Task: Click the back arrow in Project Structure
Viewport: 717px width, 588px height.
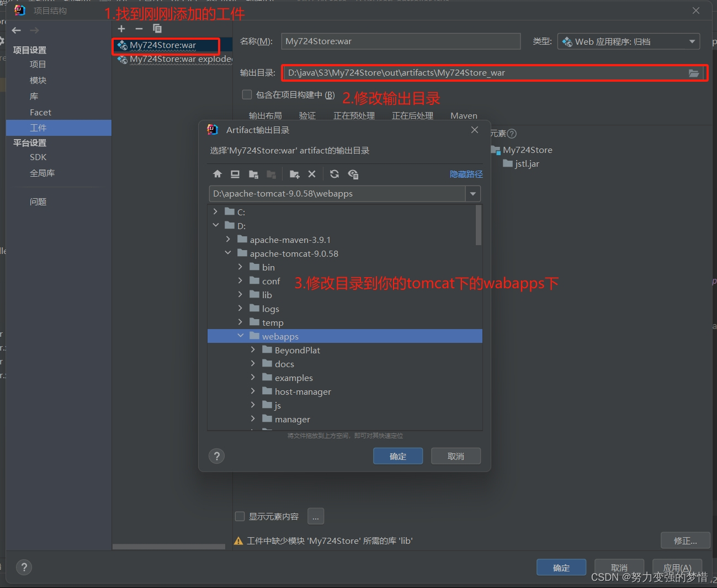Action: point(17,30)
